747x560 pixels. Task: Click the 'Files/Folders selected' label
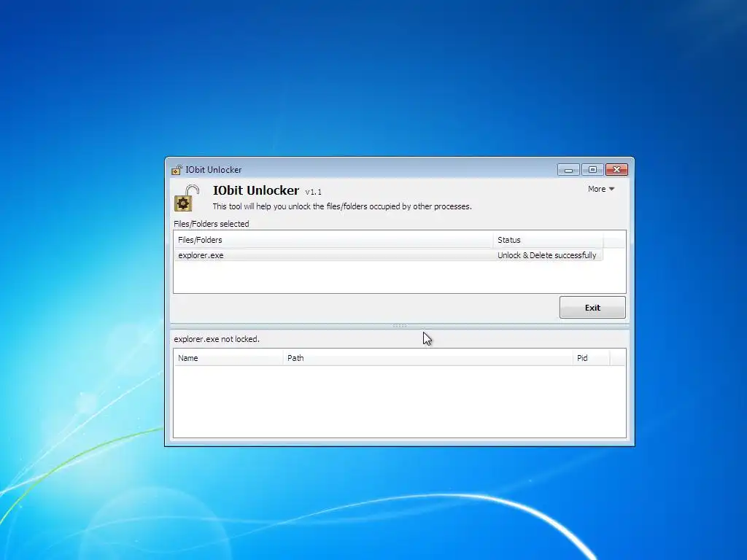click(212, 224)
